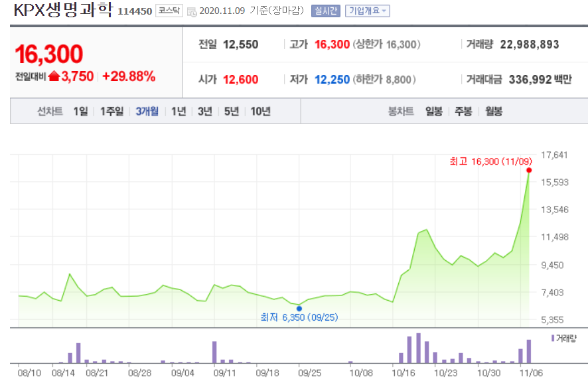Click the 시가 value 12,600
Image resolution: width=588 pixels, height=389 pixels.
coord(241,80)
